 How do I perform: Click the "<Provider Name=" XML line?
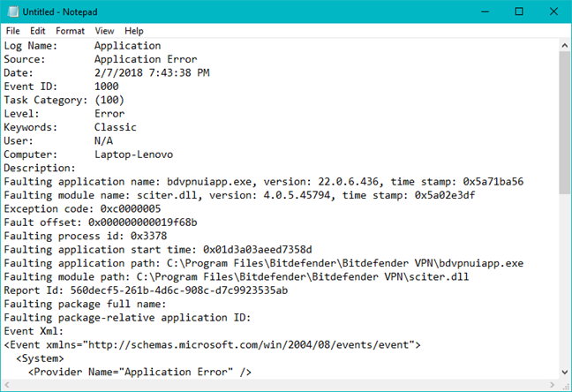tap(139, 372)
